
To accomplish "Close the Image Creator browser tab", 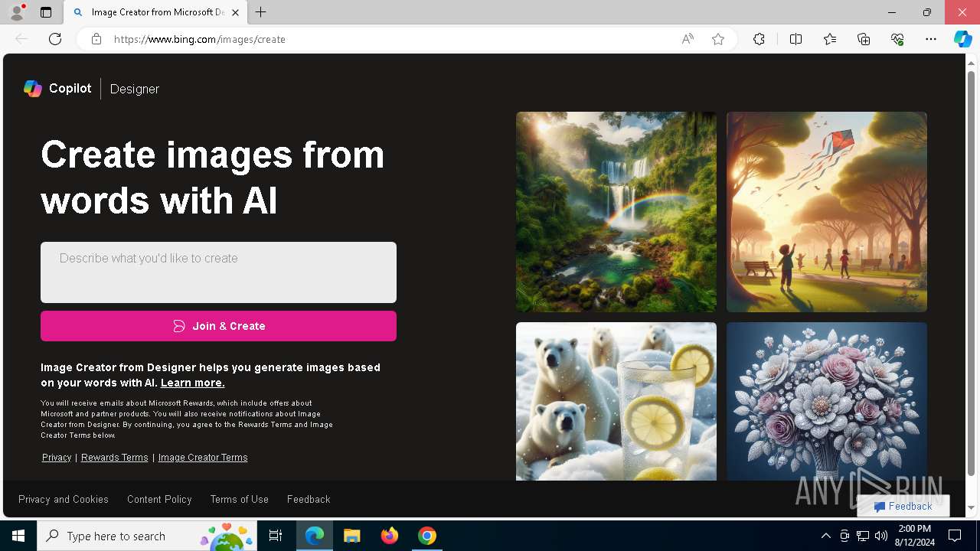I will (x=235, y=12).
